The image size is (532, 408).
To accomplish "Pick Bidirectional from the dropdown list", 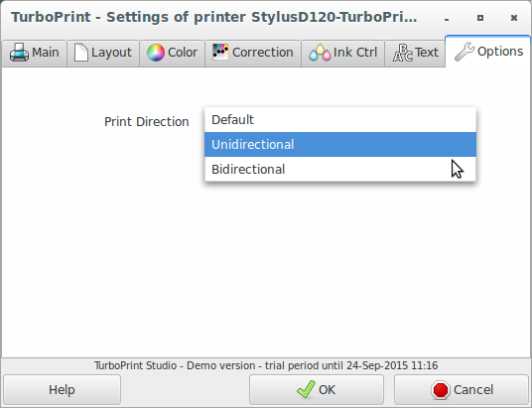I will click(340, 169).
